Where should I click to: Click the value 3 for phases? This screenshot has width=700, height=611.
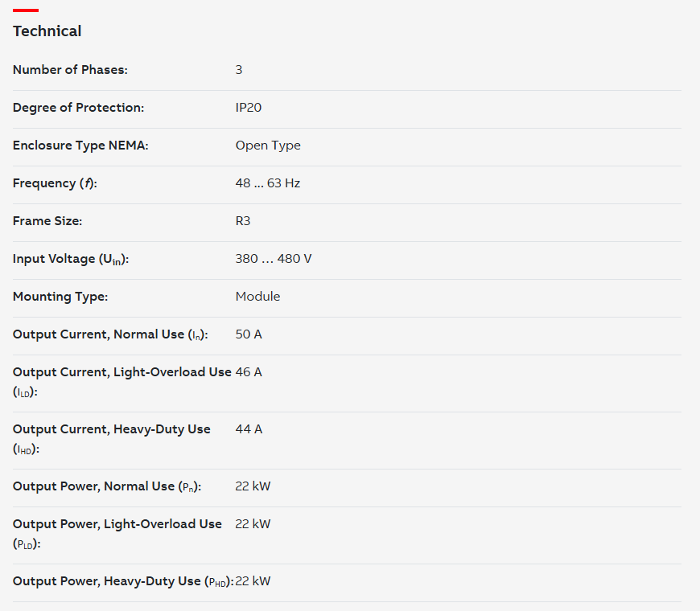coord(239,70)
